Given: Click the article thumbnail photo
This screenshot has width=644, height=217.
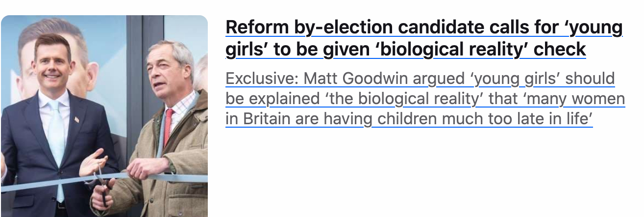Looking at the screenshot, I should click(x=104, y=116).
